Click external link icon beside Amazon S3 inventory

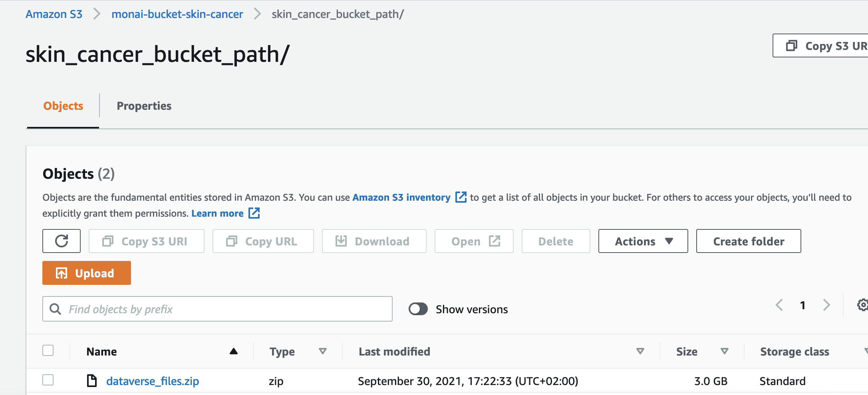pyautogui.click(x=461, y=197)
